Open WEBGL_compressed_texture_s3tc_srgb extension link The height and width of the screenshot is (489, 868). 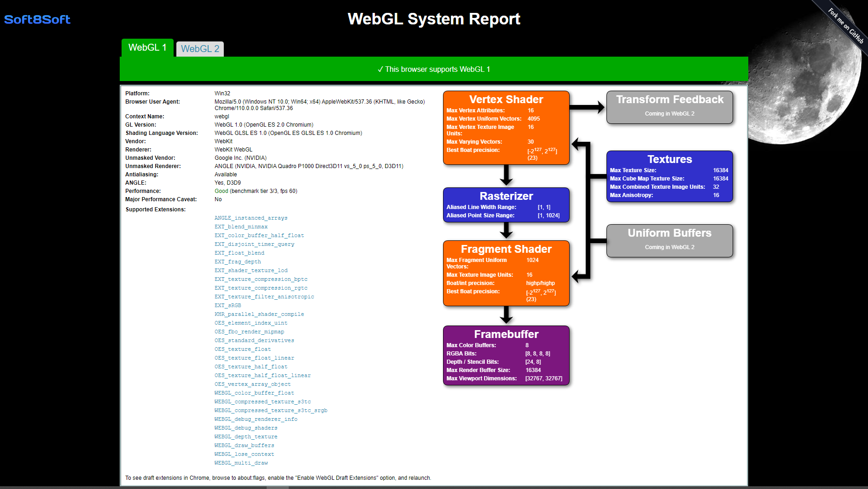pyautogui.click(x=271, y=410)
